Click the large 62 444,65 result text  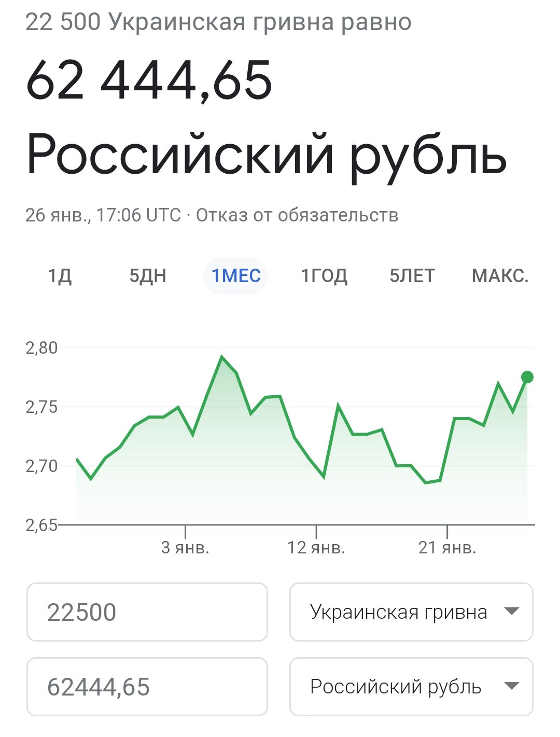tap(149, 80)
